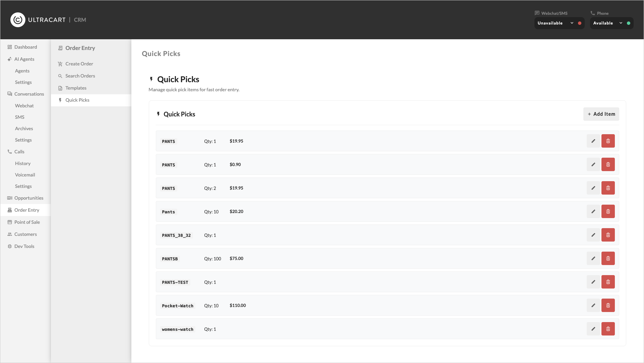Select Quick Picks in the submenu
Viewport: 644px width, 363px height.
tap(91, 100)
